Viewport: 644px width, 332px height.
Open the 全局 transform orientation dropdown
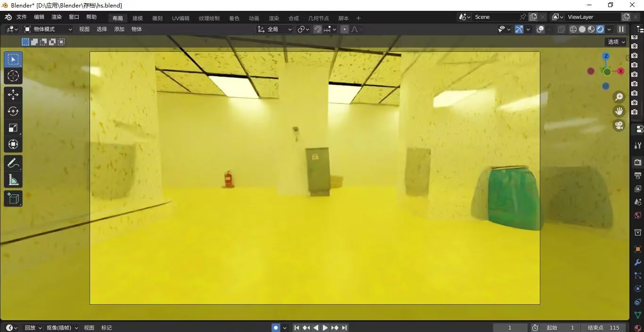[x=275, y=29]
